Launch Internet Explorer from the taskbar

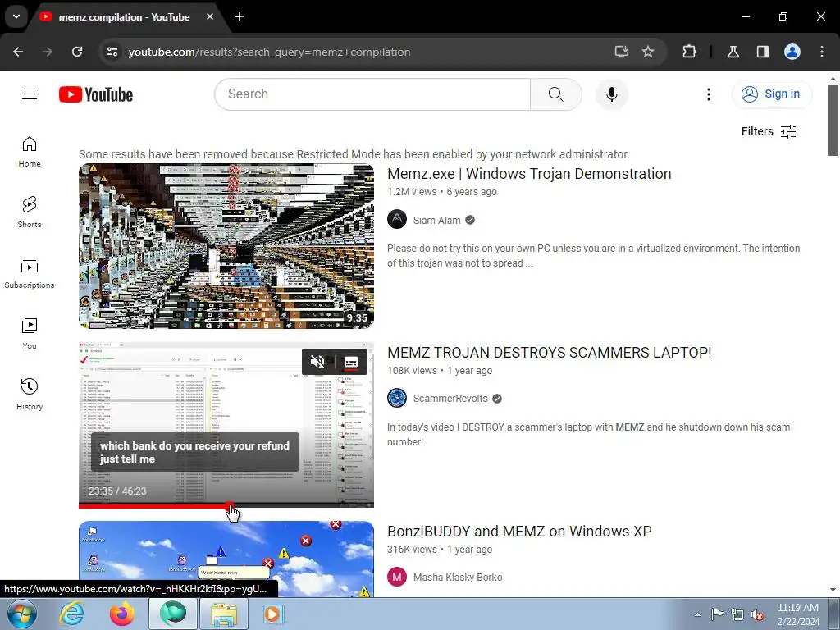point(72,614)
